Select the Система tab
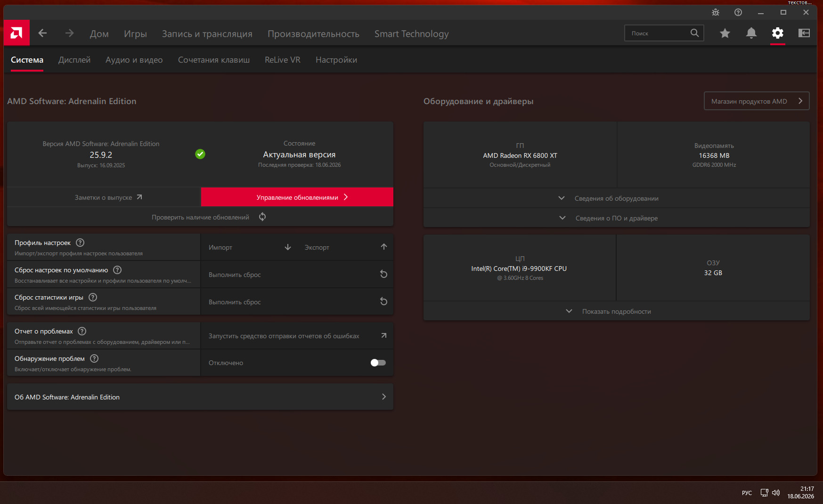 pyautogui.click(x=27, y=60)
